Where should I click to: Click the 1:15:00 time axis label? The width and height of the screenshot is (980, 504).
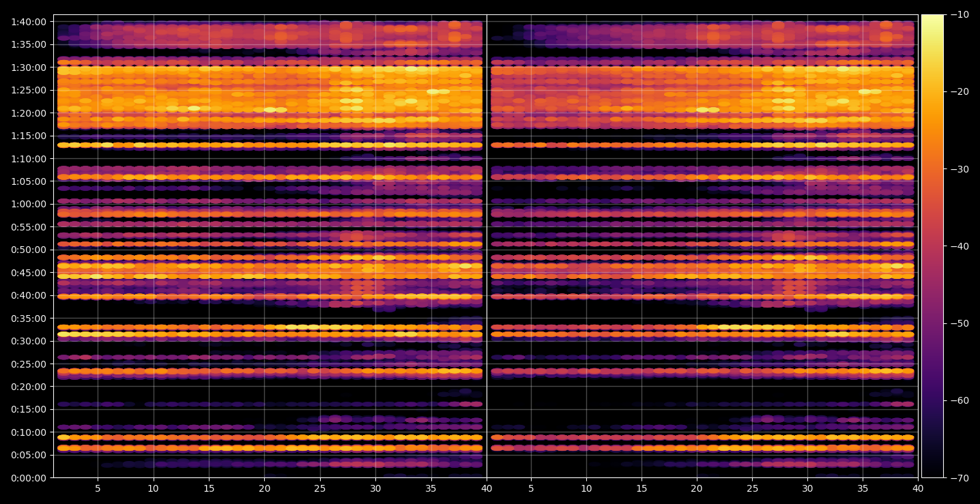pos(29,136)
